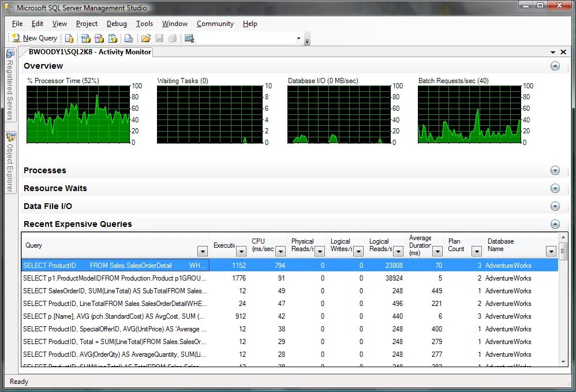
Task: Click the Open File folder icon
Action: point(146,38)
